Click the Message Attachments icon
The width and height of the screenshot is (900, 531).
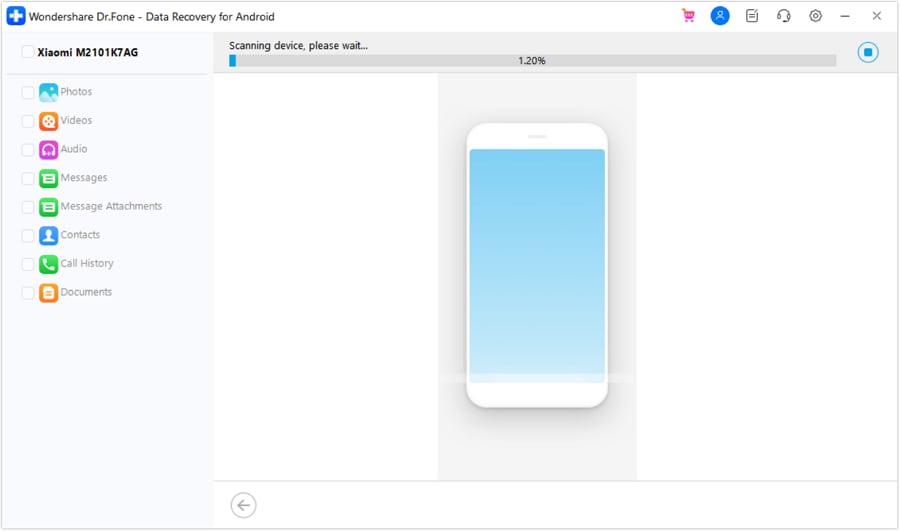click(x=49, y=207)
